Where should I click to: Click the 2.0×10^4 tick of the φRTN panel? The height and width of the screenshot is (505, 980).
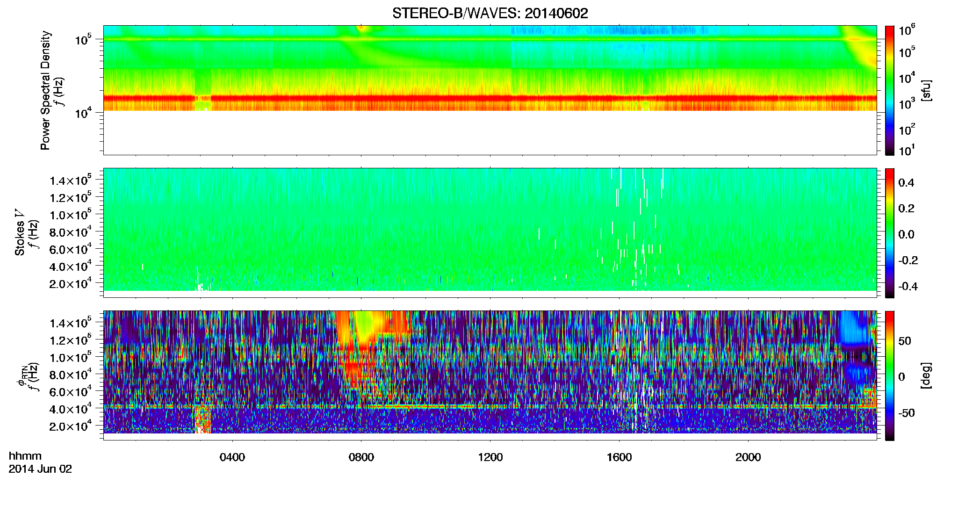tap(71, 426)
